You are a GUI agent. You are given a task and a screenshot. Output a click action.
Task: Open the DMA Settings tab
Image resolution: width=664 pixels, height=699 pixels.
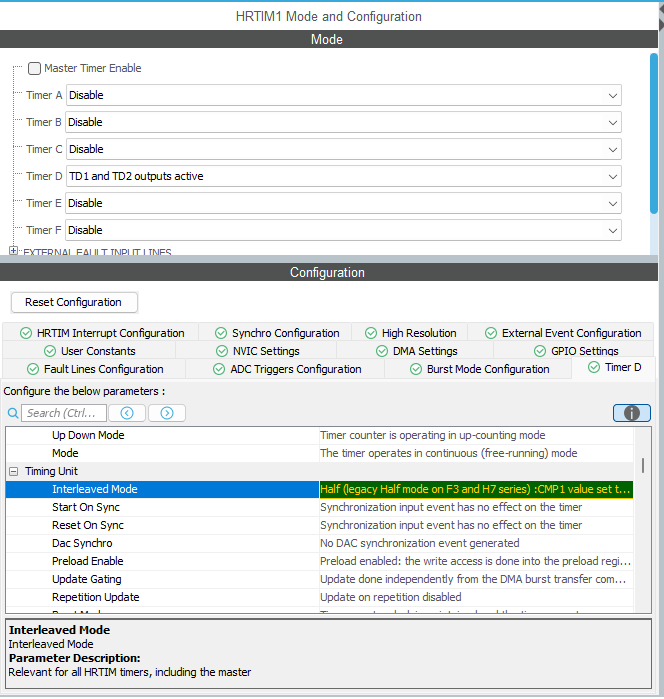click(x=417, y=351)
